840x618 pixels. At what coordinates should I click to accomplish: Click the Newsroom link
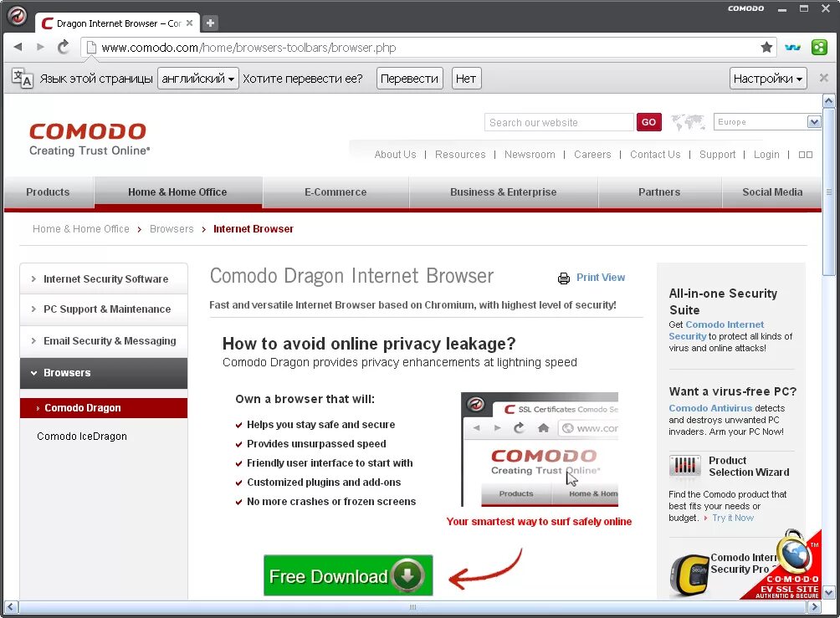(530, 154)
